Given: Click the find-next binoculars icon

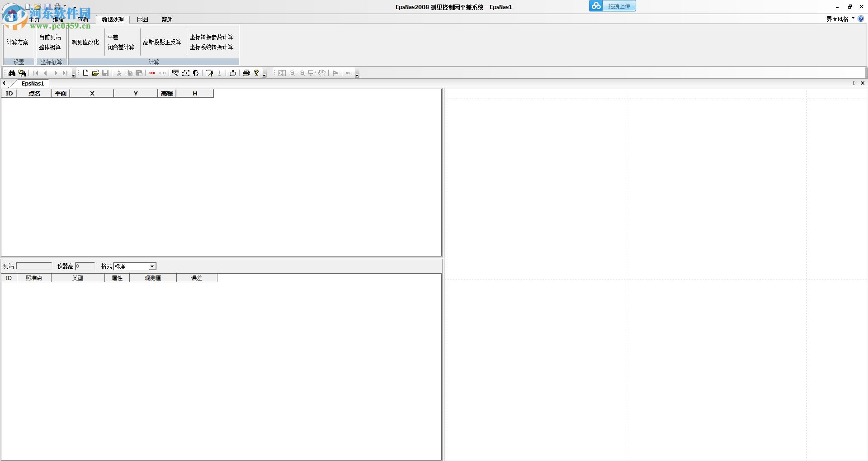Looking at the screenshot, I should pyautogui.click(x=22, y=73).
